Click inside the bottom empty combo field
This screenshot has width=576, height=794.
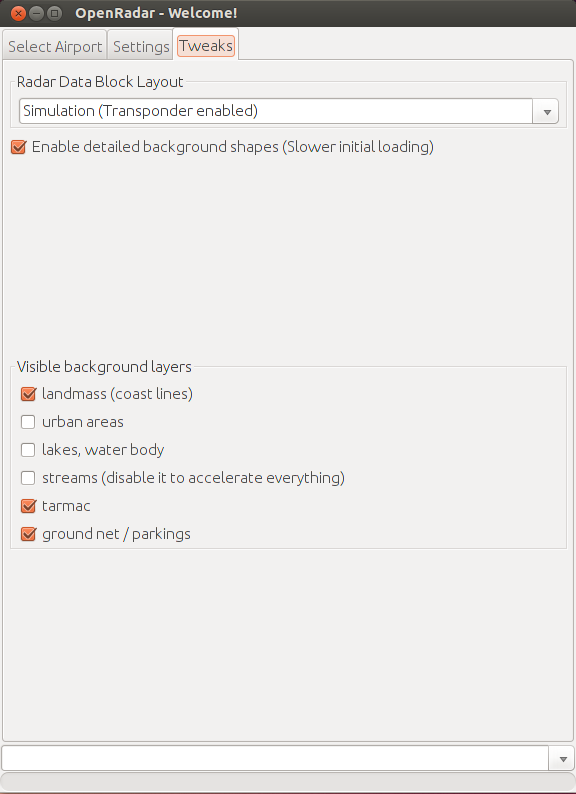tap(275, 759)
